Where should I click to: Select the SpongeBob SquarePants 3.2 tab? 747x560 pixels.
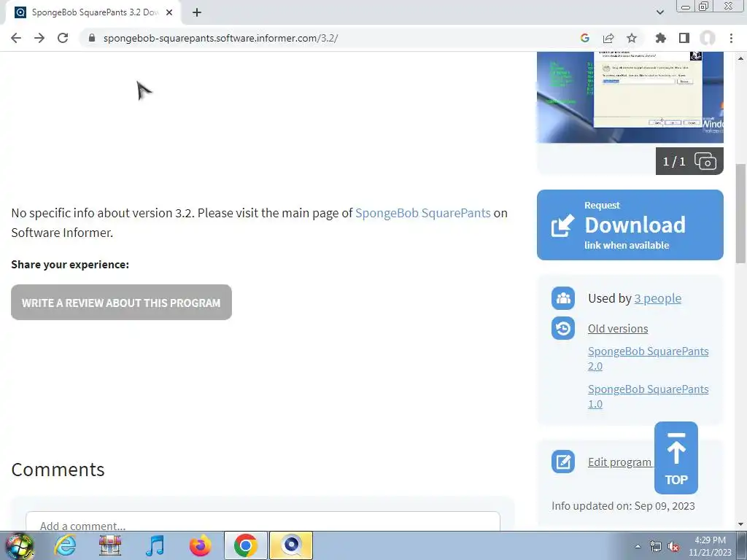tap(93, 13)
